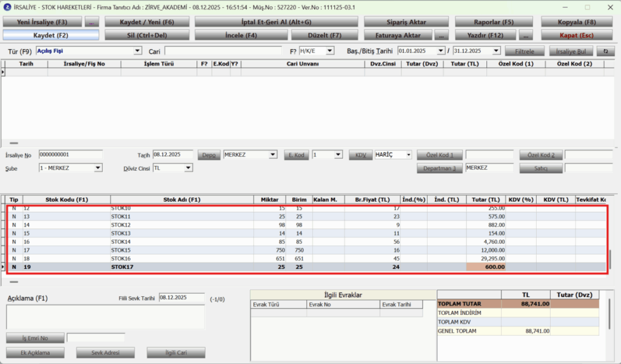Screen dimensions: 621x364
Task: Open Raporlar (F5)
Action: point(494,22)
